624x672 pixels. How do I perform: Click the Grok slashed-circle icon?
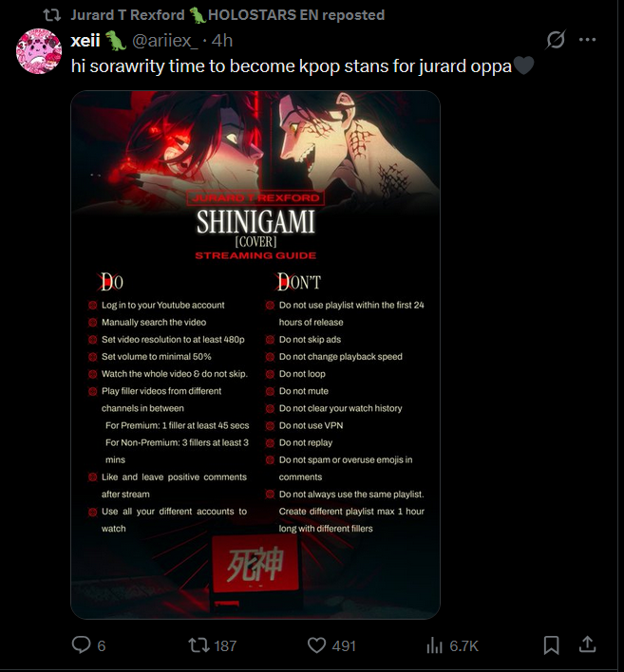556,40
